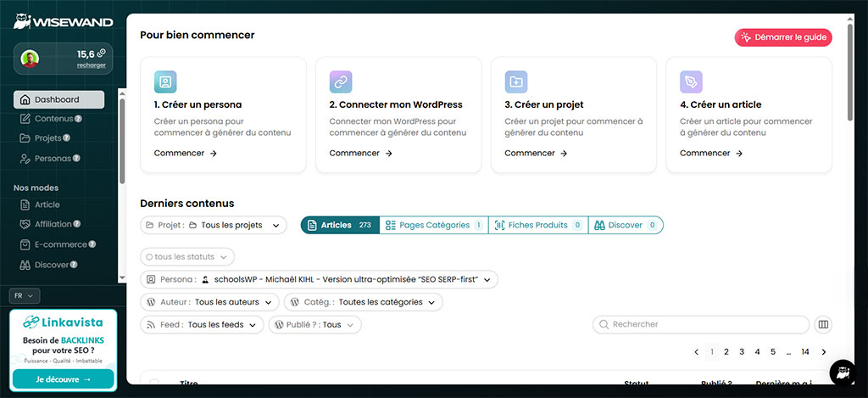Open the Article mode in sidebar
Screen dimensions: 868x398
(40, 205)
